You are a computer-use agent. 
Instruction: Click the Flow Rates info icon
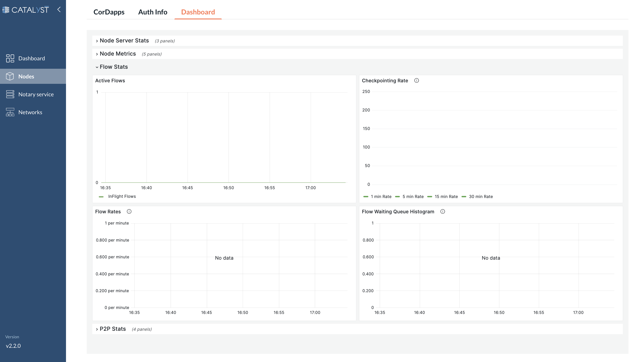click(129, 212)
